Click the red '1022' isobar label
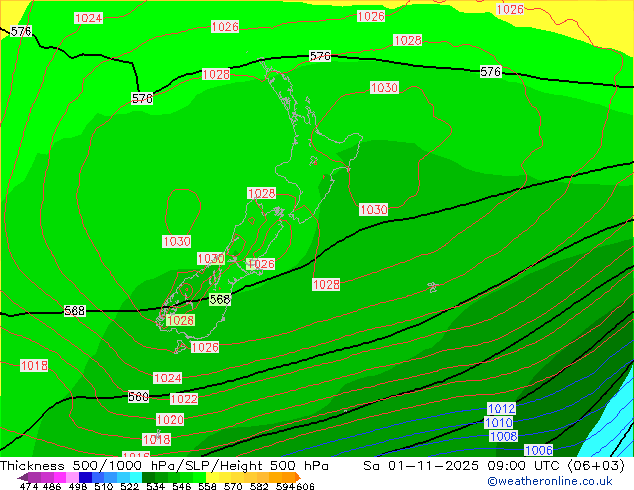The width and height of the screenshot is (634, 490). click(x=184, y=399)
